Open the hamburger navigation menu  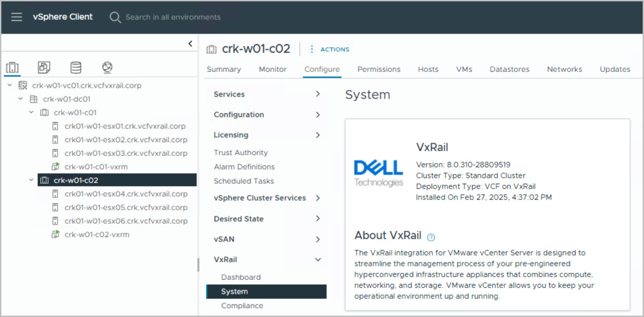pos(17,17)
